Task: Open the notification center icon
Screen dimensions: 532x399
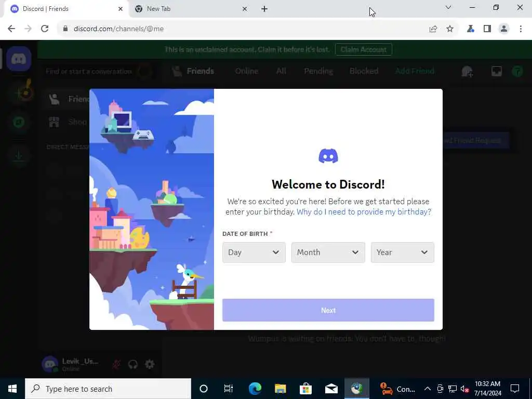Action: coord(515,389)
